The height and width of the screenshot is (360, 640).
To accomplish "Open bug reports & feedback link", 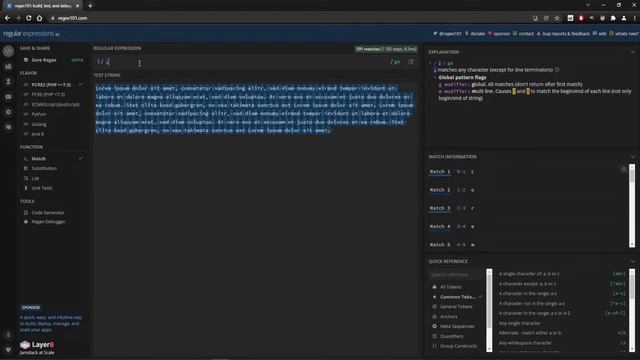I will click(563, 33).
